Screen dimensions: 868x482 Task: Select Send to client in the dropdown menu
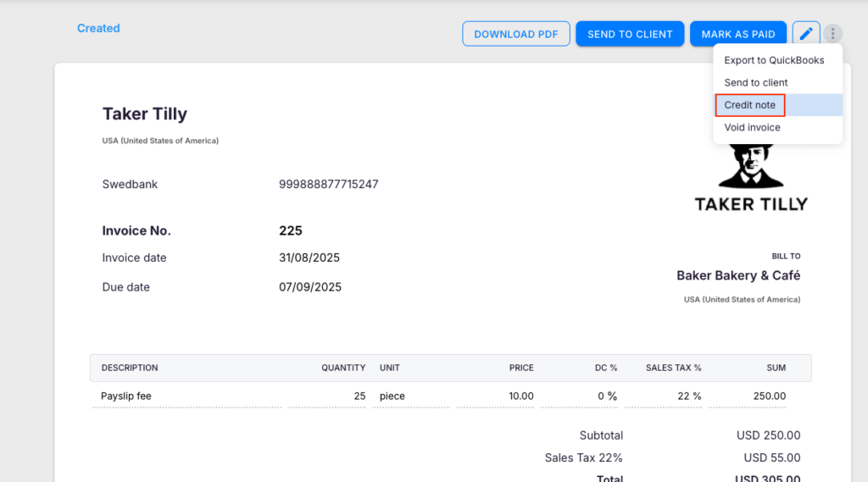click(x=756, y=82)
